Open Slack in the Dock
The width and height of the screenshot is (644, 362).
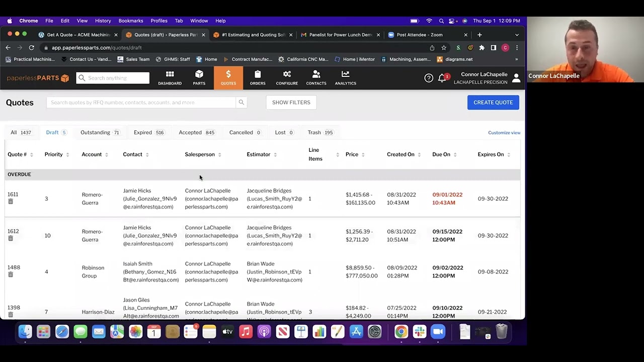(420, 332)
